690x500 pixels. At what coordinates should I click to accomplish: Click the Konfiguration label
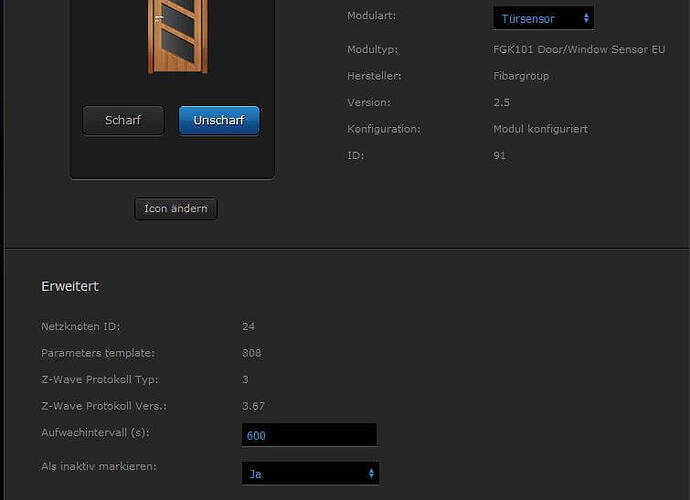pyautogui.click(x=384, y=129)
